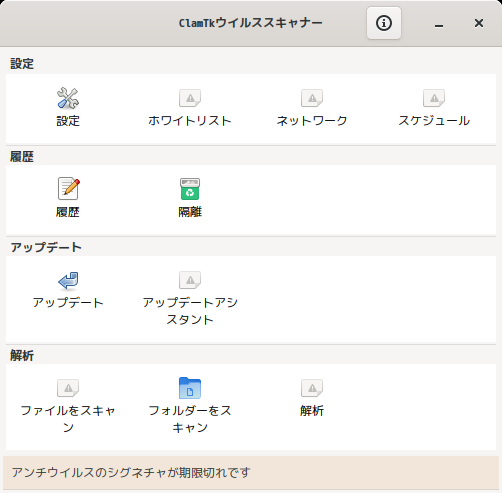Viewport: 502px width, 493px height.
Task: Click the ファイルをスキャン icon
Action: pos(68,388)
